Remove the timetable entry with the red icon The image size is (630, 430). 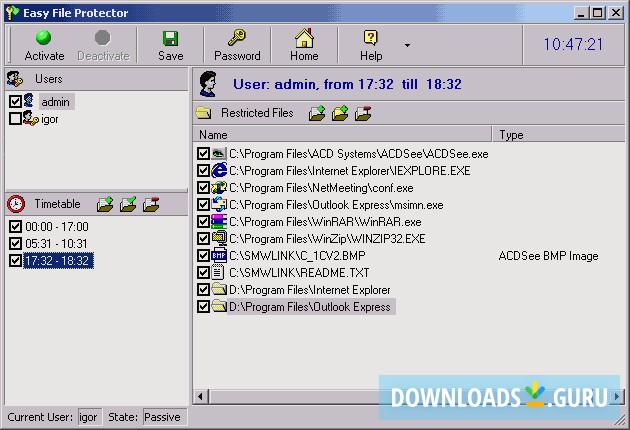151,204
